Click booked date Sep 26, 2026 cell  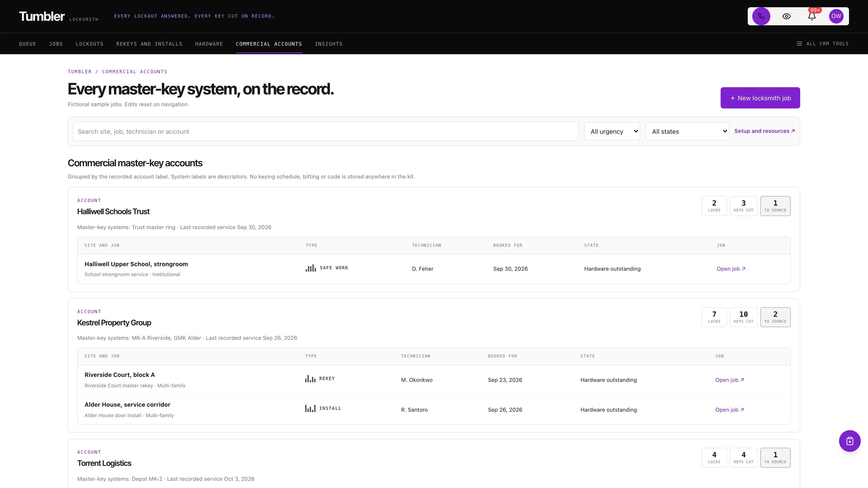[x=505, y=410]
